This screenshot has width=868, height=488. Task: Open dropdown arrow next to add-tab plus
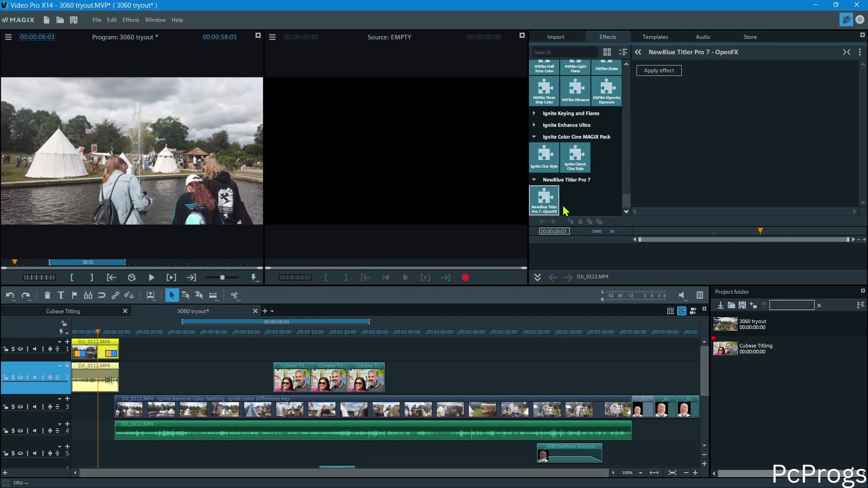(x=272, y=311)
